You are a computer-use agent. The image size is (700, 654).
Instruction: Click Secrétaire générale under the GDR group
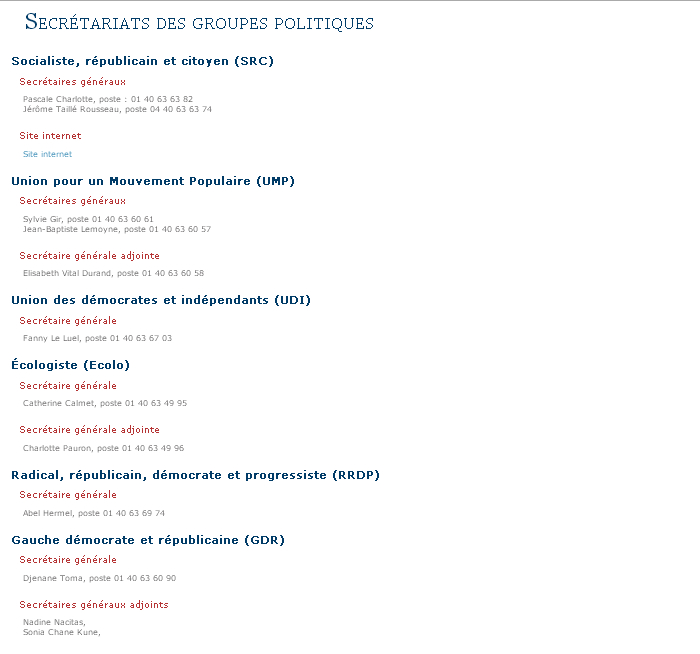click(x=68, y=560)
